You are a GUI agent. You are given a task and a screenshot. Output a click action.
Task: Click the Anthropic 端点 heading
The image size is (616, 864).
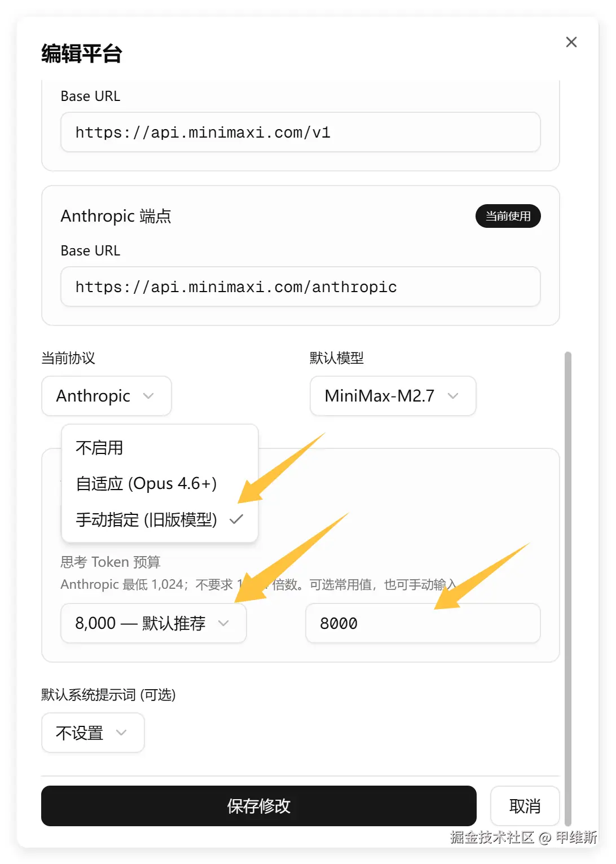116,216
